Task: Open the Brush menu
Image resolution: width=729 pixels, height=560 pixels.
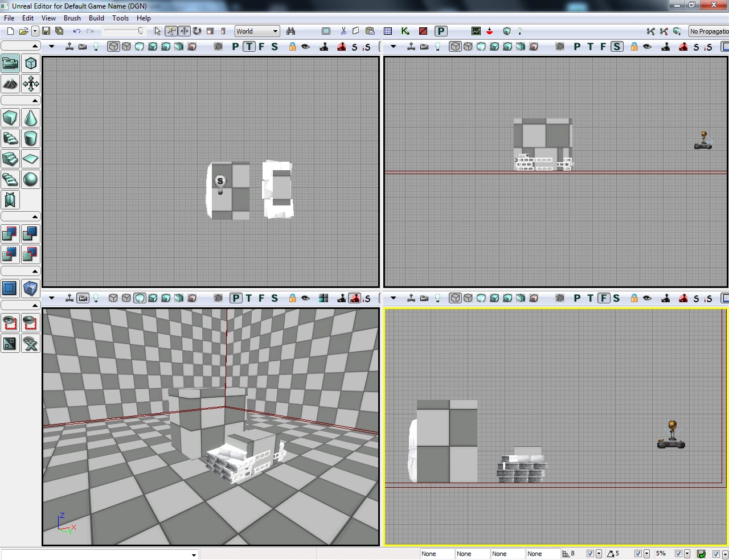Action: pos(72,18)
